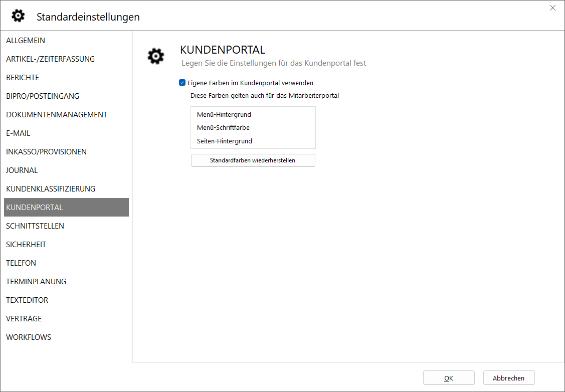The width and height of the screenshot is (565, 392).
Task: Open the ALLGEMEIN settings section
Action: [x=26, y=41]
